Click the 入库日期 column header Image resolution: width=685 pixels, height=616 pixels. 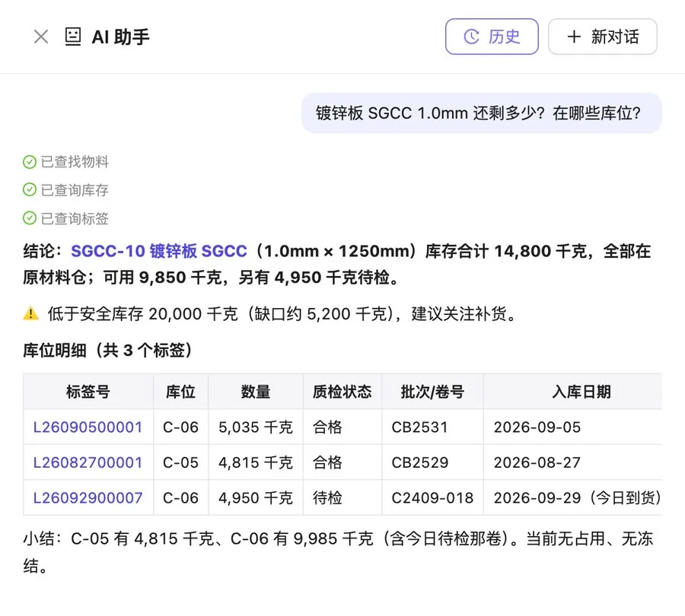572,392
